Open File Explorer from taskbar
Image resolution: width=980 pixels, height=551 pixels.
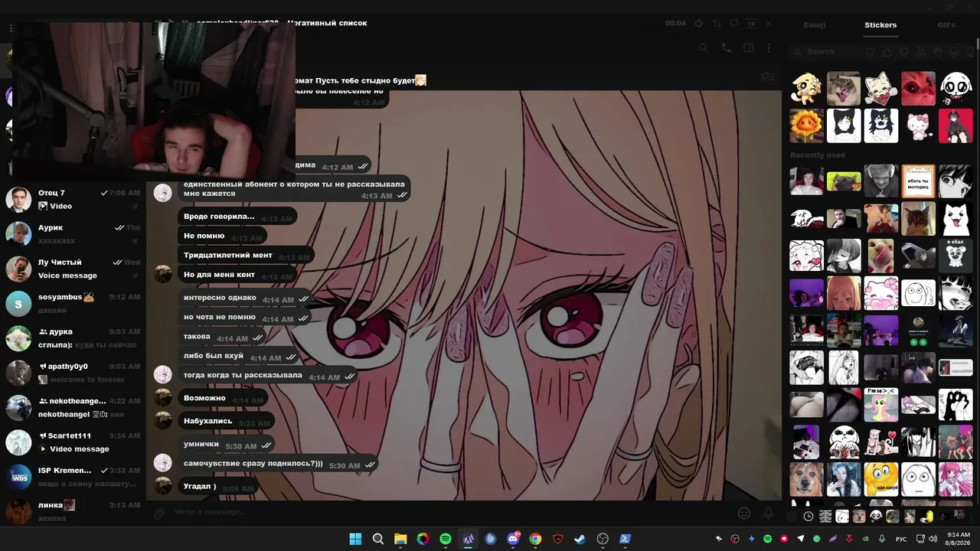pyautogui.click(x=400, y=539)
